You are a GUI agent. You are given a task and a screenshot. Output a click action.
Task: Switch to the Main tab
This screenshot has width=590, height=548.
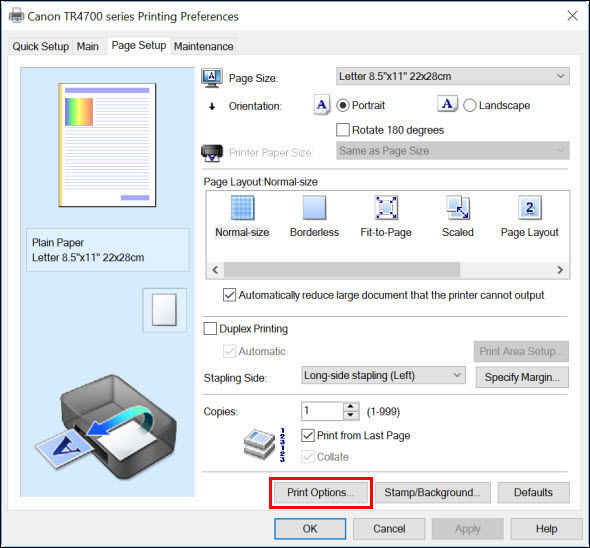pos(88,46)
